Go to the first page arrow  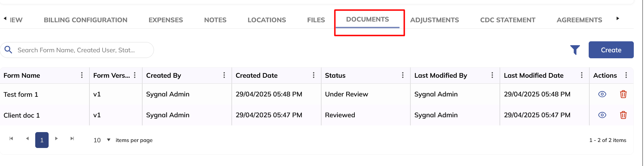(x=11, y=138)
